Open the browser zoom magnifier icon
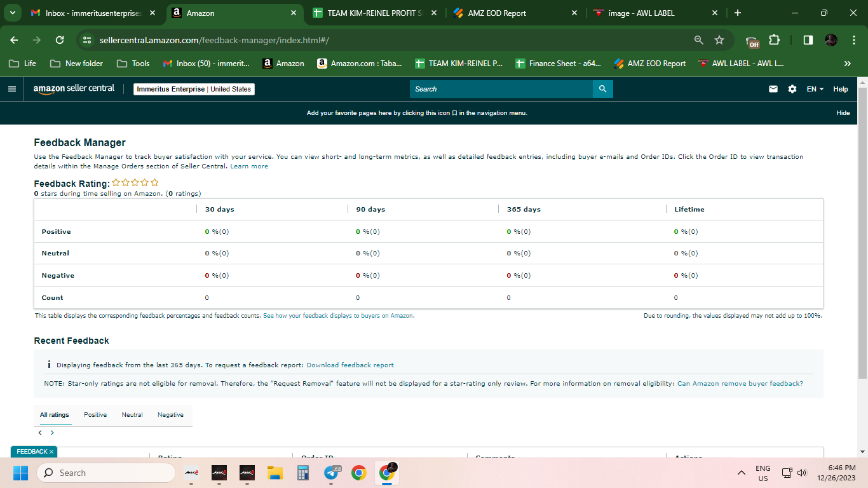The image size is (868, 488). [699, 40]
